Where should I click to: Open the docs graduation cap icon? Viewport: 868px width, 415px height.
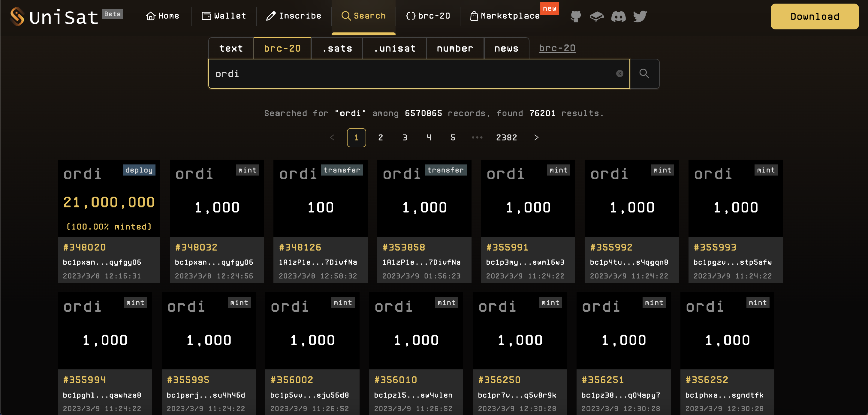pyautogui.click(x=597, y=16)
